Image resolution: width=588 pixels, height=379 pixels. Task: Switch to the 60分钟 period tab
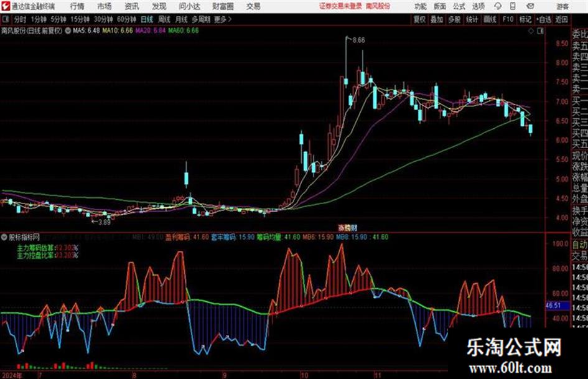pyautogui.click(x=126, y=19)
